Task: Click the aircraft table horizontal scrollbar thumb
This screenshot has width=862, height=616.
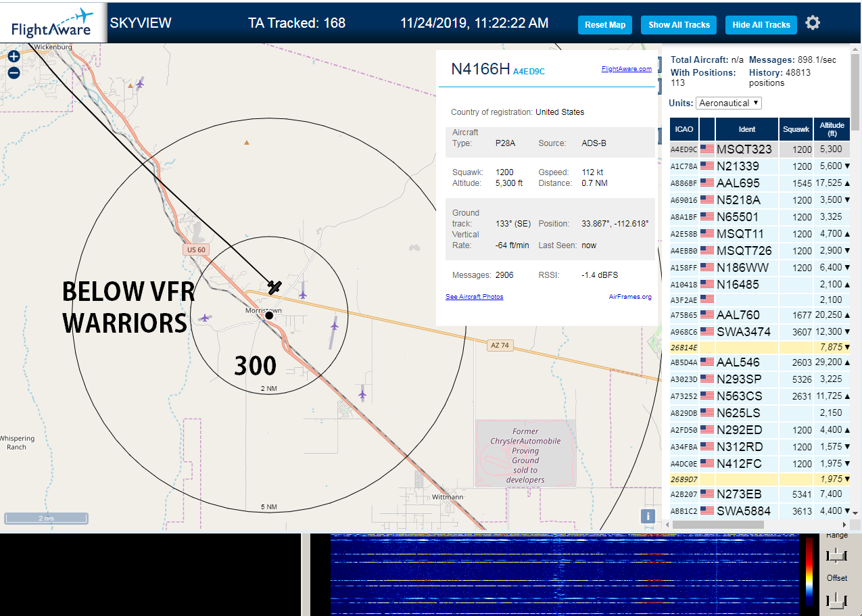Action: pyautogui.click(x=718, y=524)
